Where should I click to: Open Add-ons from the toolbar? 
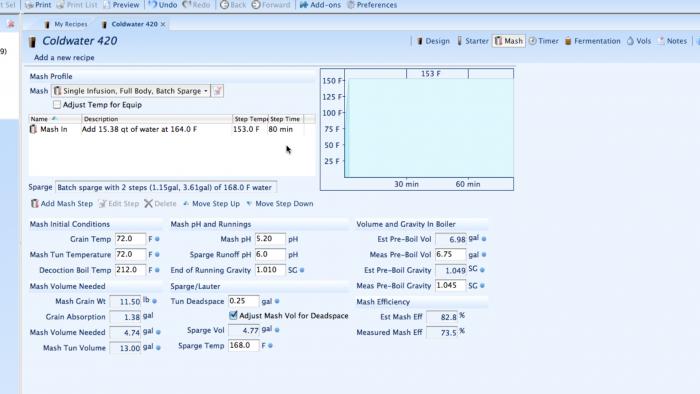(x=320, y=5)
